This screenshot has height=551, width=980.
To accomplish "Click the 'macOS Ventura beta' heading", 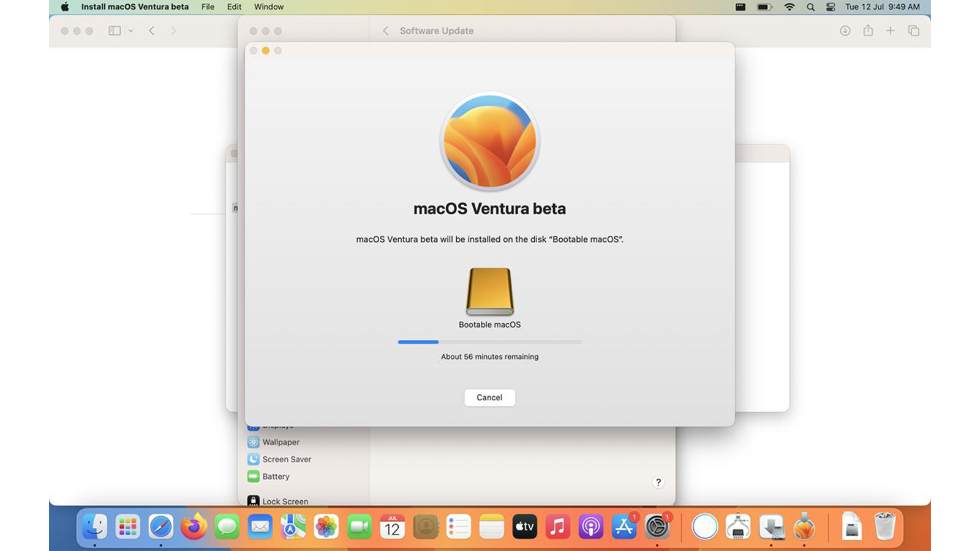I will pyautogui.click(x=489, y=209).
